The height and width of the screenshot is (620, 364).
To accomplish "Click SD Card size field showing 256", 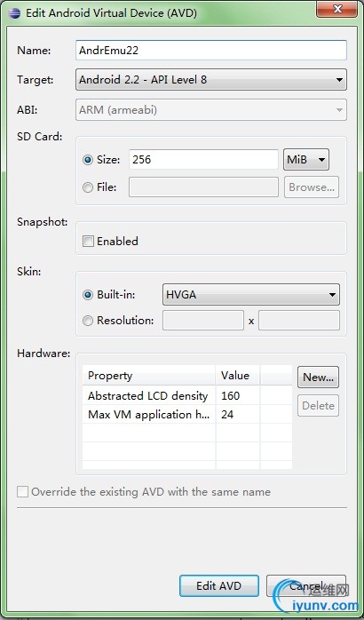I will (203, 160).
